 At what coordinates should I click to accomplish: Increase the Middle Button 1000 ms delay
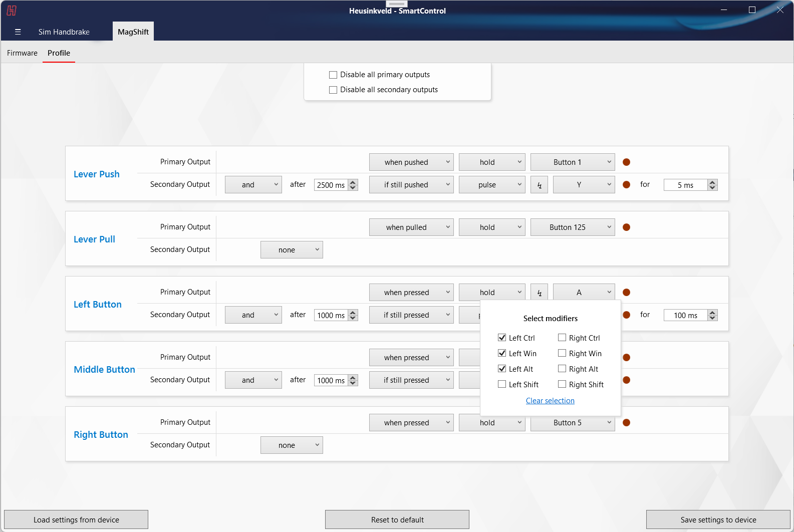pyautogui.click(x=353, y=378)
